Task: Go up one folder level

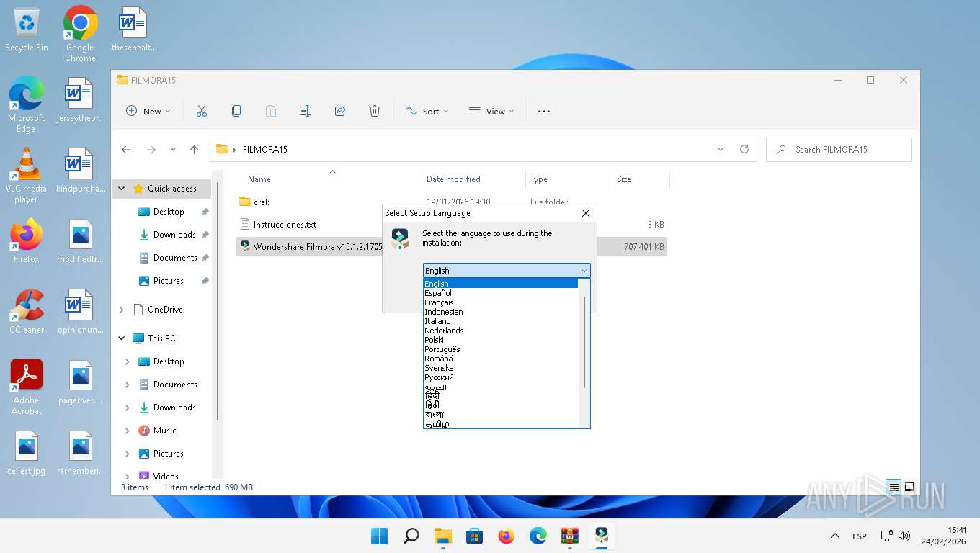Action: (194, 150)
